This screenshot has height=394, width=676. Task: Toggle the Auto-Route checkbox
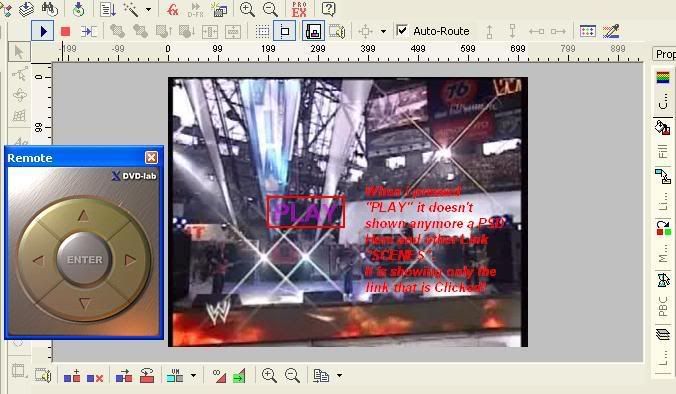click(402, 31)
